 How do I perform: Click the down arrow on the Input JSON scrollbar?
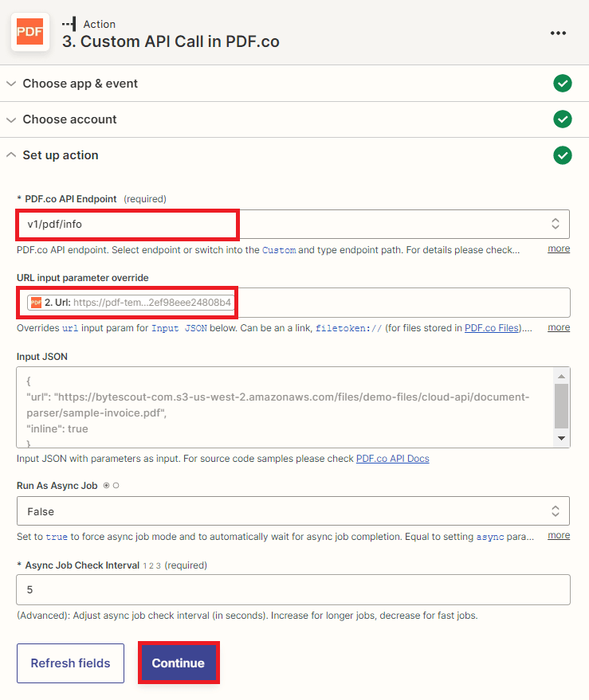coord(562,438)
